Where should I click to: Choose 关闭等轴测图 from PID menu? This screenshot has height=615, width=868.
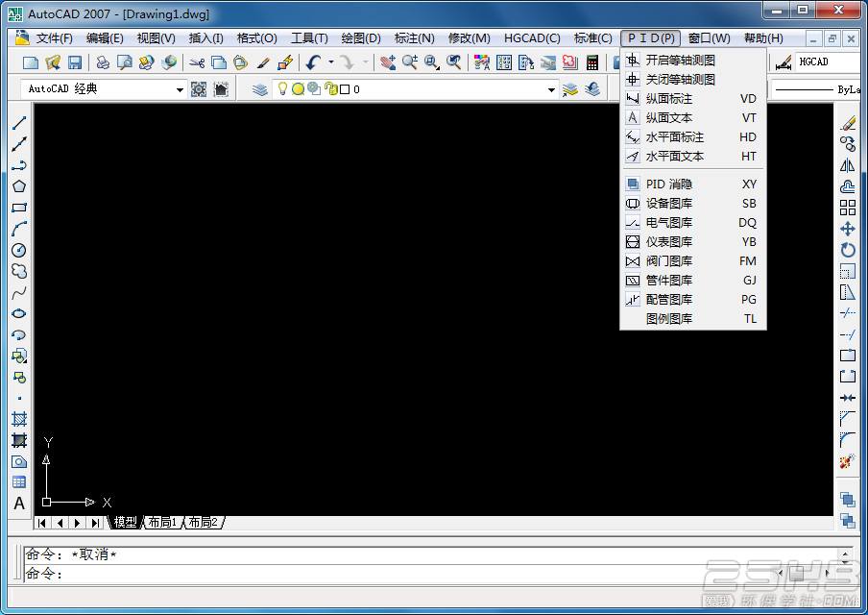[x=693, y=79]
